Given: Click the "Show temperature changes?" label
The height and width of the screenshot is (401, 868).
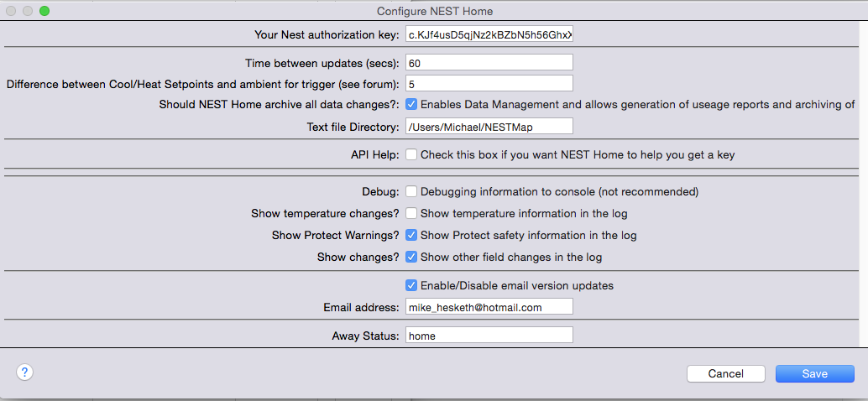Looking at the screenshot, I should (325, 213).
